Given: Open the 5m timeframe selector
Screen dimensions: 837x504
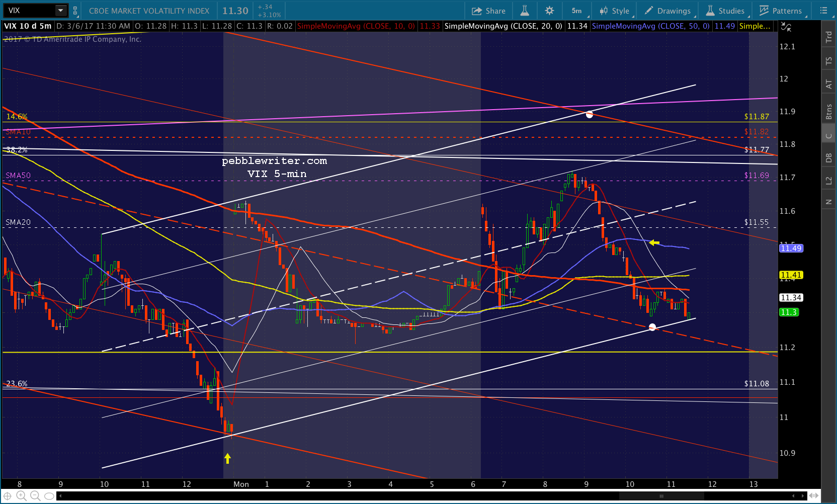Looking at the screenshot, I should 576,11.
